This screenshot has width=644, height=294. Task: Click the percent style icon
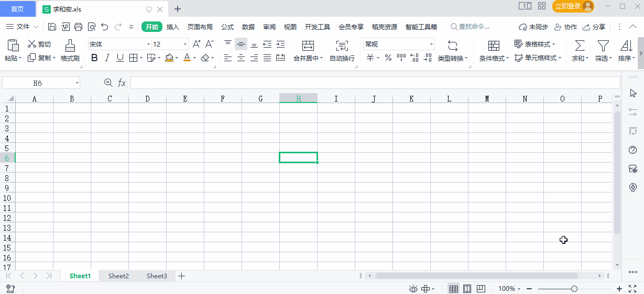click(x=388, y=58)
